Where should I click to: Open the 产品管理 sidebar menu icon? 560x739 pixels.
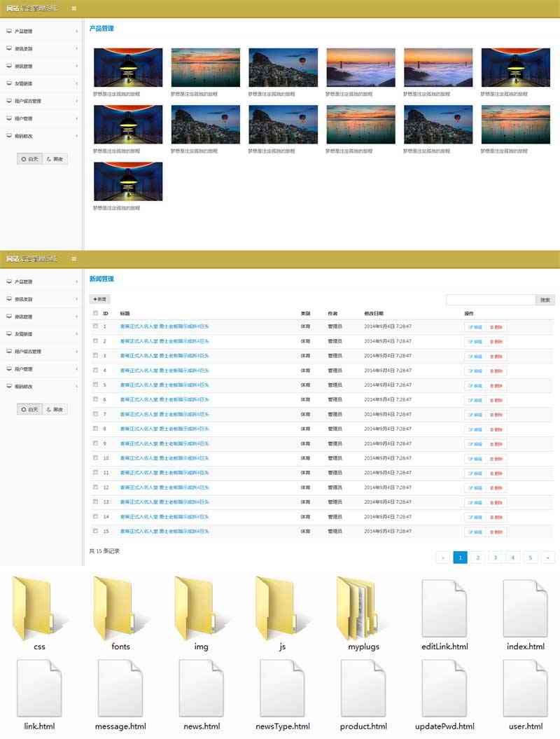point(10,31)
